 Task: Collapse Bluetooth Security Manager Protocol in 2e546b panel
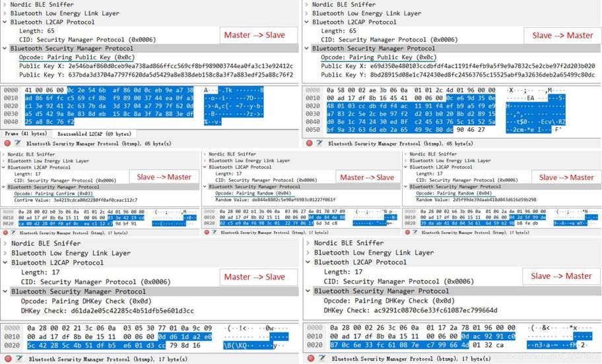coord(5,48)
